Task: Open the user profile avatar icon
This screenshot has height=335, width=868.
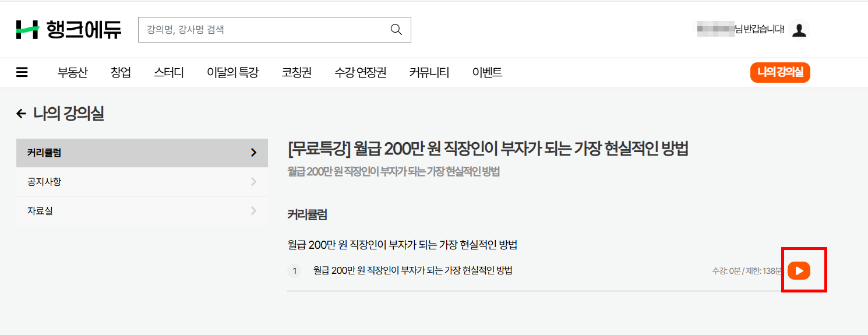Action: pyautogui.click(x=799, y=30)
